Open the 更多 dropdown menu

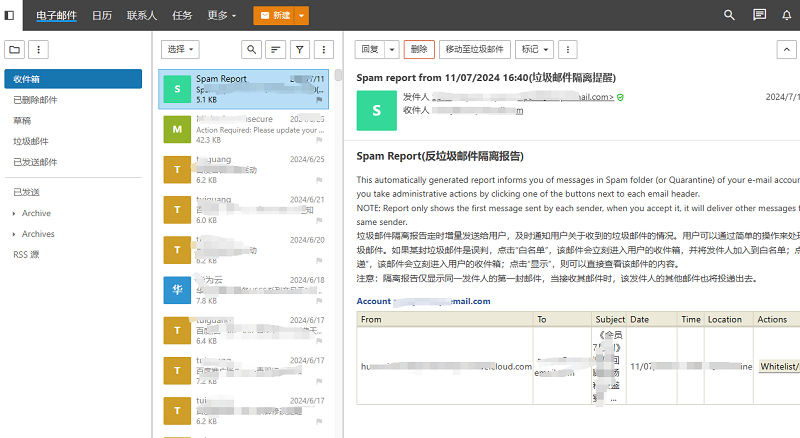[221, 15]
